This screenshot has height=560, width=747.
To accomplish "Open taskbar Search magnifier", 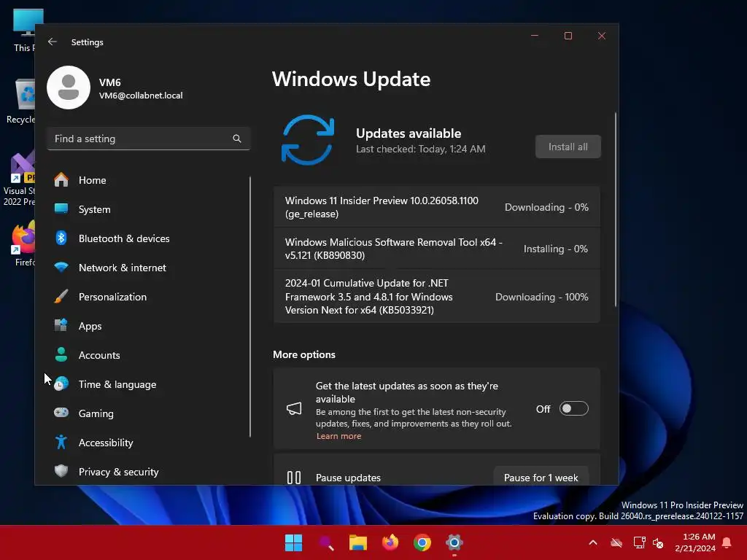I will 326,542.
